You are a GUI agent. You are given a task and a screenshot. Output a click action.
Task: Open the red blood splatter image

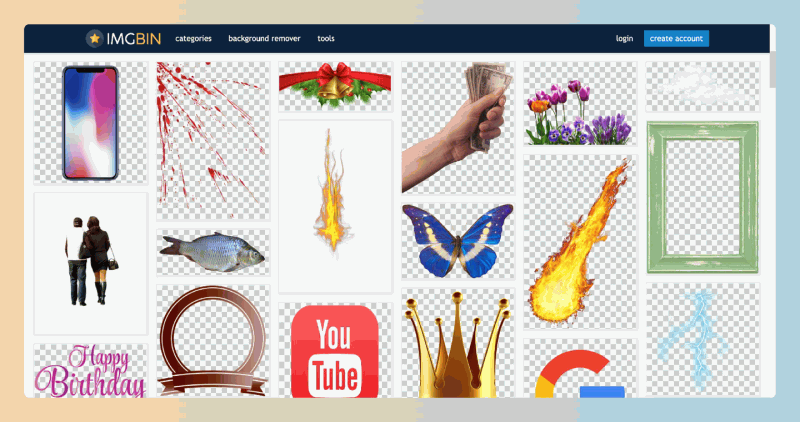tap(213, 141)
